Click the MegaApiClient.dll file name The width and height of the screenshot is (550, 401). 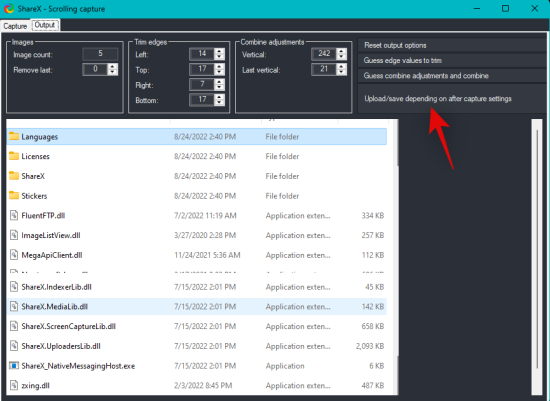(x=52, y=255)
